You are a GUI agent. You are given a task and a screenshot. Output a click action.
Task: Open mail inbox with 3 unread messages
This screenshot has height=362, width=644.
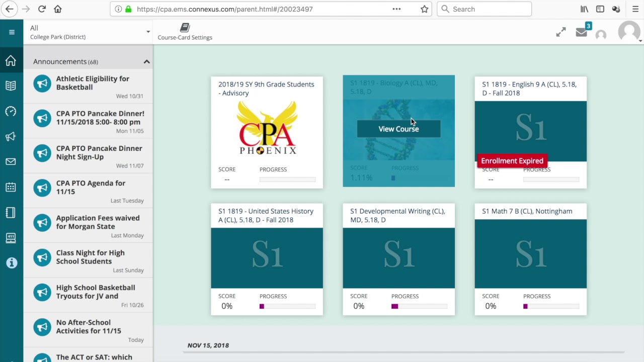tap(582, 32)
